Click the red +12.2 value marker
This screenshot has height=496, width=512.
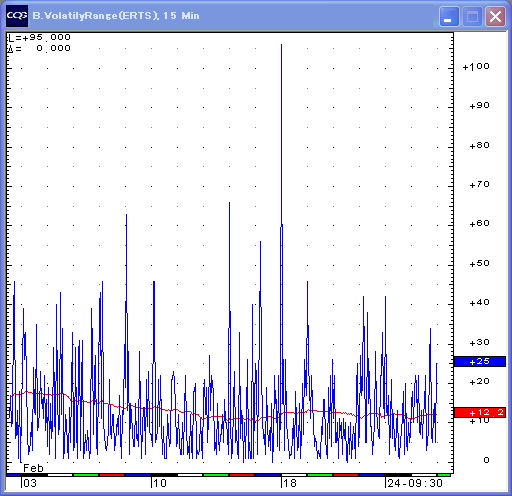pyautogui.click(x=480, y=413)
